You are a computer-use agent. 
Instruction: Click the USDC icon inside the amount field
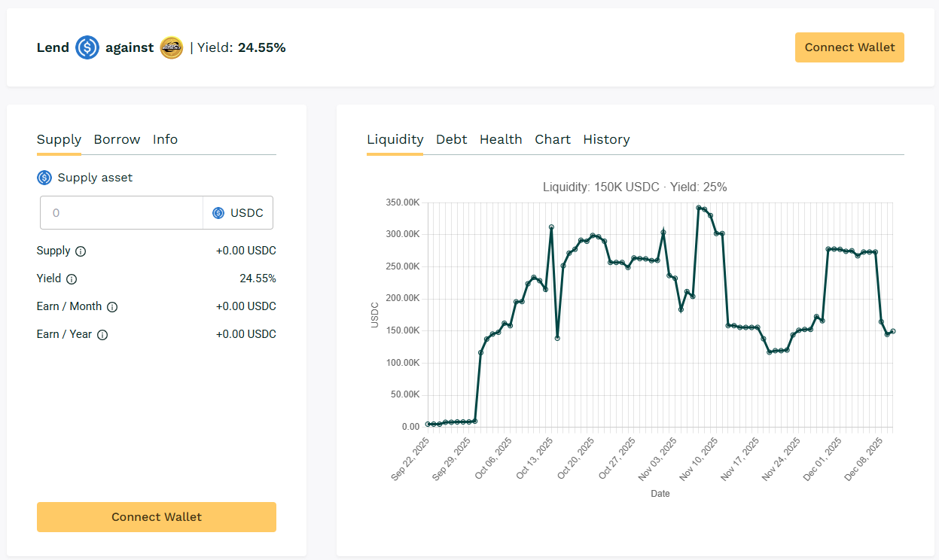[x=218, y=213]
